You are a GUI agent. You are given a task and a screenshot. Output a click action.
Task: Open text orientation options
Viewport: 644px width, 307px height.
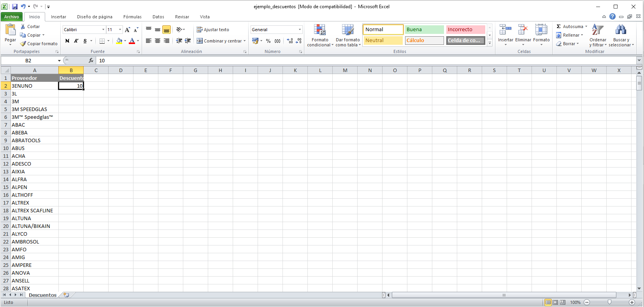pos(181,30)
